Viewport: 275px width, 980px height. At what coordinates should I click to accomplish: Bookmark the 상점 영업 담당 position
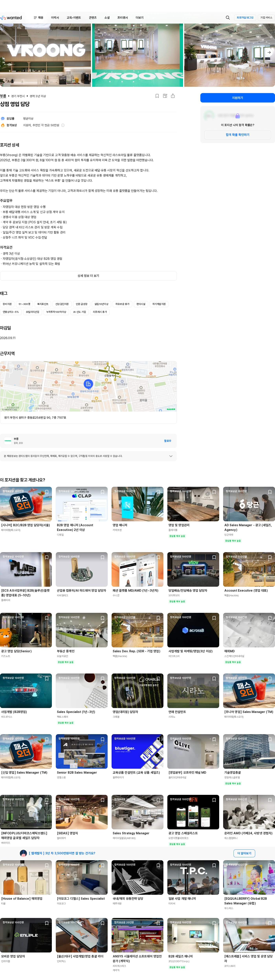click(157, 96)
